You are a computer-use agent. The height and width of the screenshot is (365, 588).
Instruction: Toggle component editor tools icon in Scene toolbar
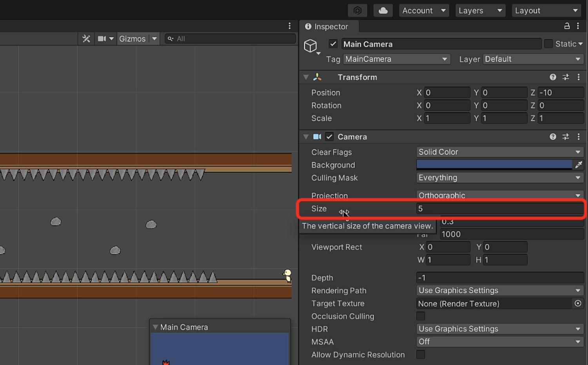pos(86,38)
